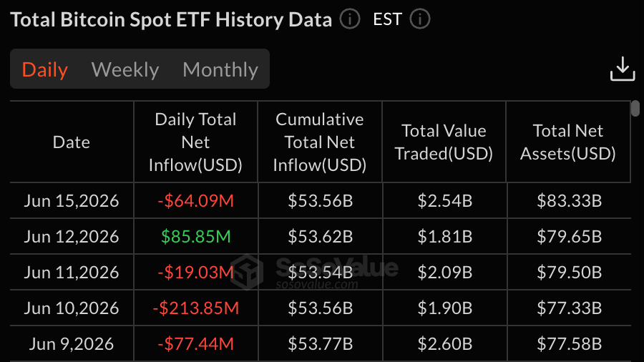
Task: Click the Date column header
Action: pyautogui.click(x=72, y=142)
